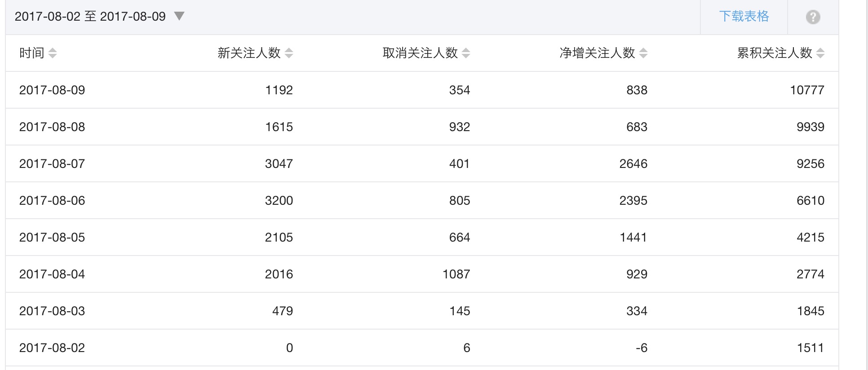Click cumulative followers value 1511
Image resolution: width=868 pixels, height=370 pixels.
[x=811, y=348]
